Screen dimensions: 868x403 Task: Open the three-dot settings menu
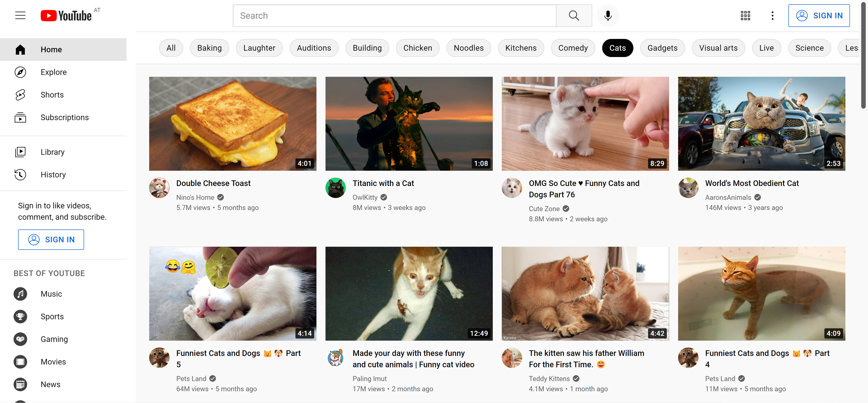(x=772, y=16)
